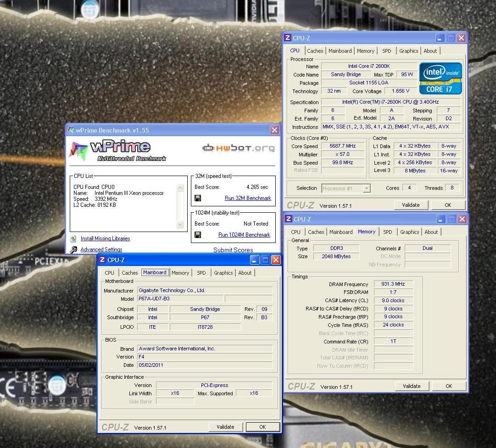Click the CPU List scrollbar down arrow
The height and width of the screenshot is (448, 496).
[180, 225]
